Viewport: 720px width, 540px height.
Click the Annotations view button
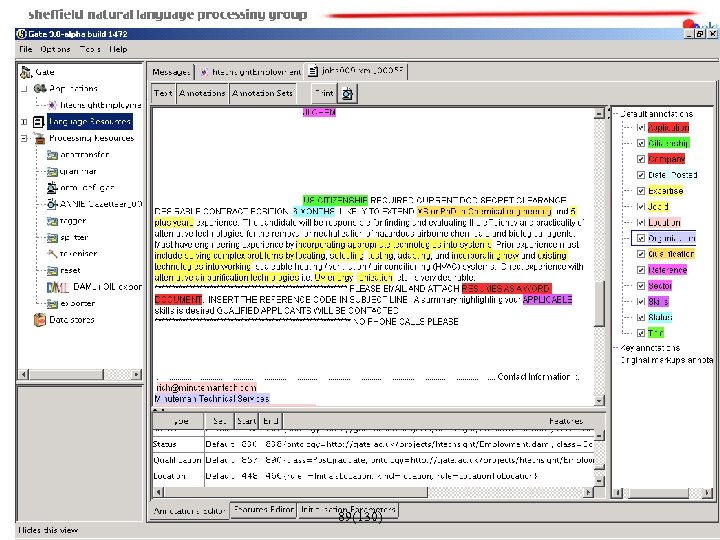(202, 93)
